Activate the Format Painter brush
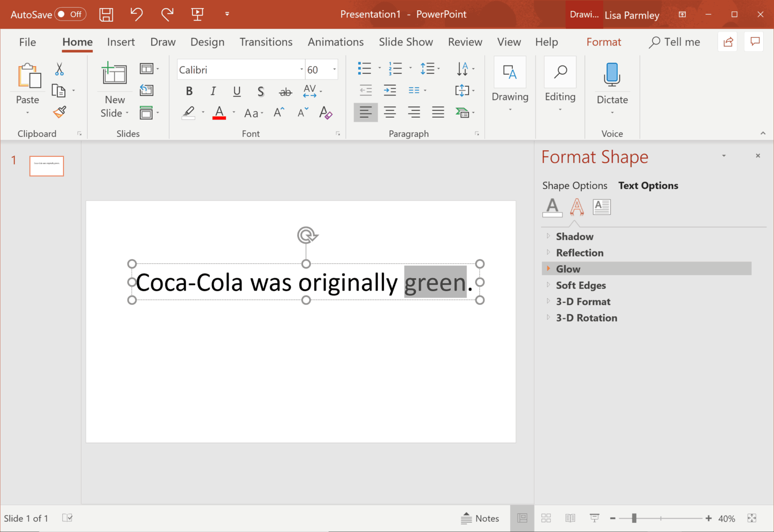 pyautogui.click(x=60, y=111)
